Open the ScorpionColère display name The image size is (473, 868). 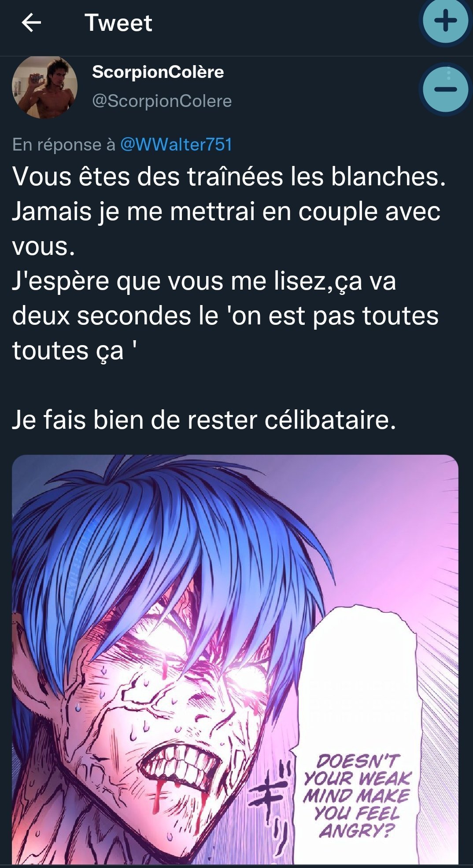coord(158,72)
